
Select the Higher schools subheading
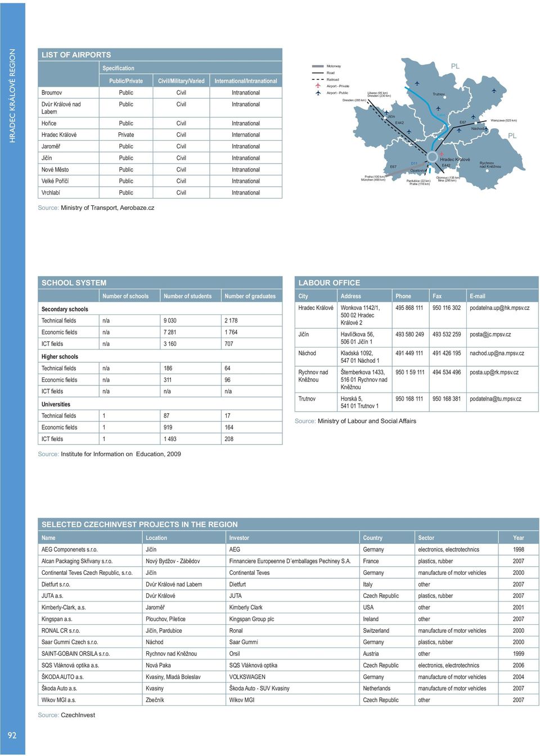click(60, 357)
